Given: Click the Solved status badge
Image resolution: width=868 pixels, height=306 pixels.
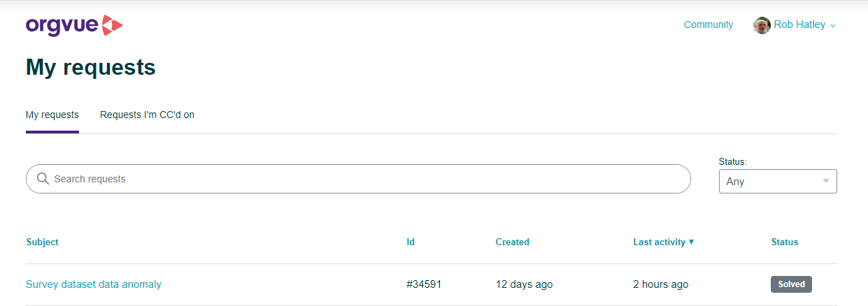Looking at the screenshot, I should 791,284.
